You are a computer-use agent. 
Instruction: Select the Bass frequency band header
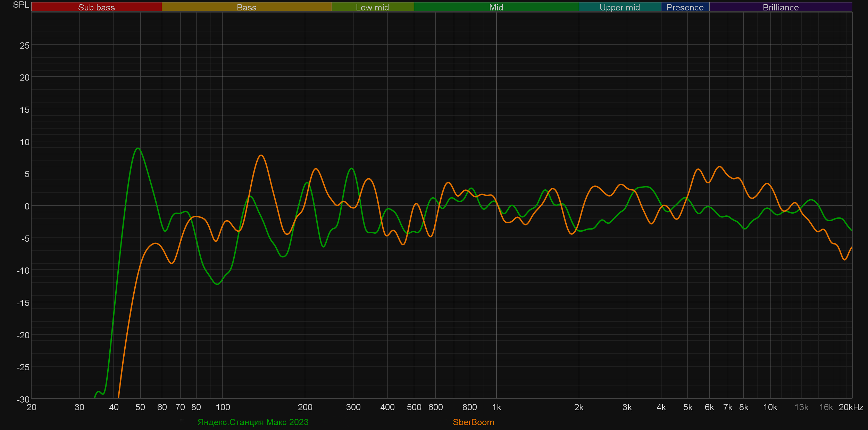[x=247, y=7]
